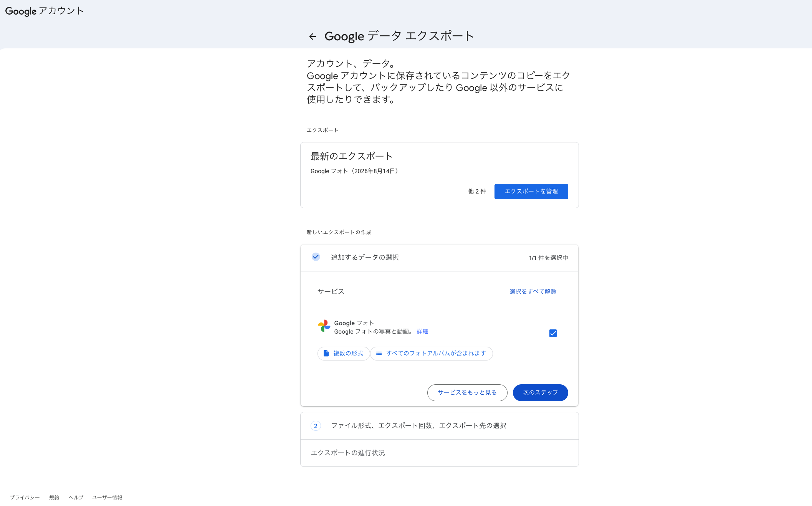Click サービスをもっと見る button
Screen dimensions: 812x506
467,393
